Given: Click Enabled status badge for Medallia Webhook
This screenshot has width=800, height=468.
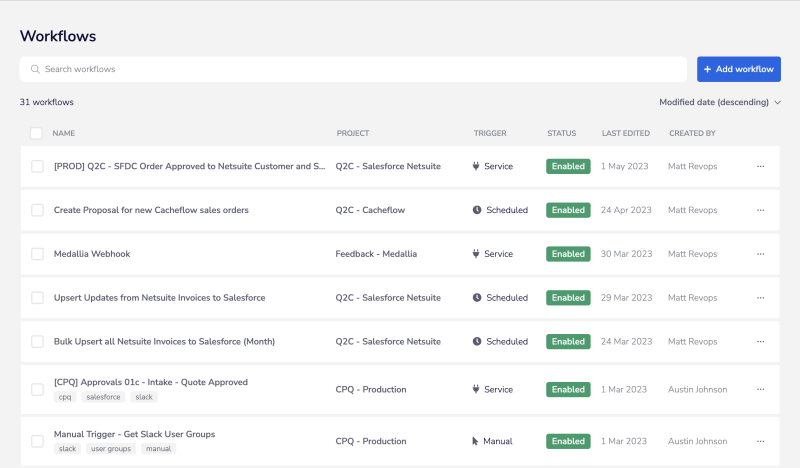Looking at the screenshot, I should click(x=568, y=254).
